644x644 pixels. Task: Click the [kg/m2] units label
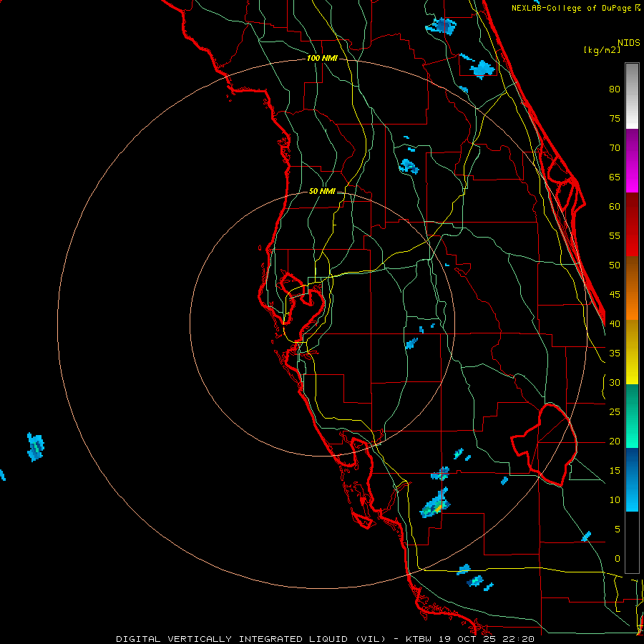602,50
